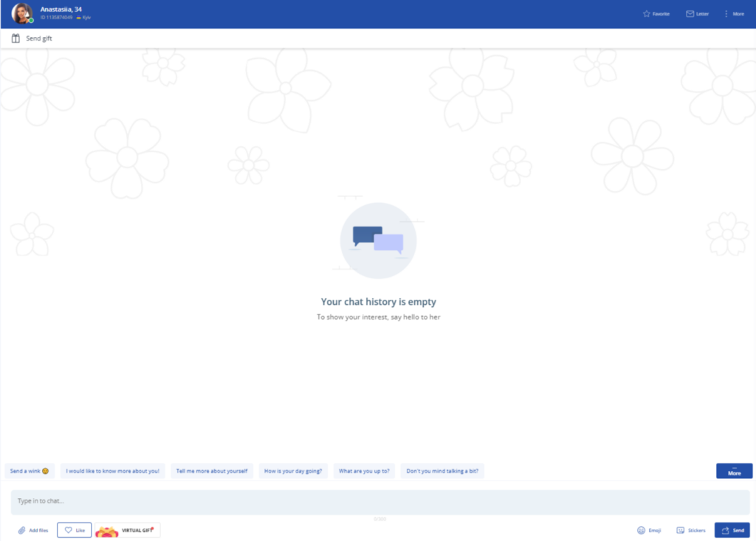Open Anastasiia's profile photo
The width and height of the screenshot is (756, 541).
click(x=21, y=13)
